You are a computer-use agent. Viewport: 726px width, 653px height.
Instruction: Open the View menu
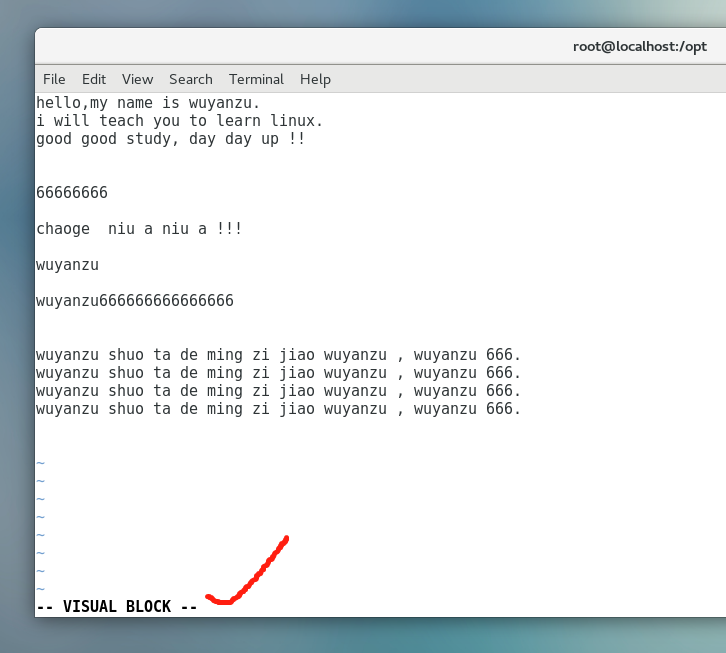(137, 79)
